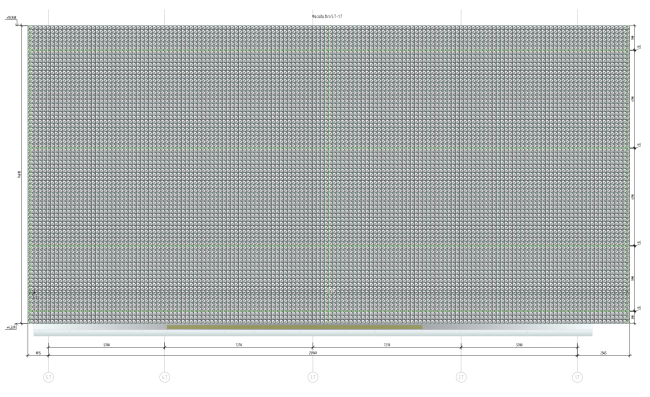Select the gray gradient base strip
Screen dimensions: 650x397
tap(313, 330)
